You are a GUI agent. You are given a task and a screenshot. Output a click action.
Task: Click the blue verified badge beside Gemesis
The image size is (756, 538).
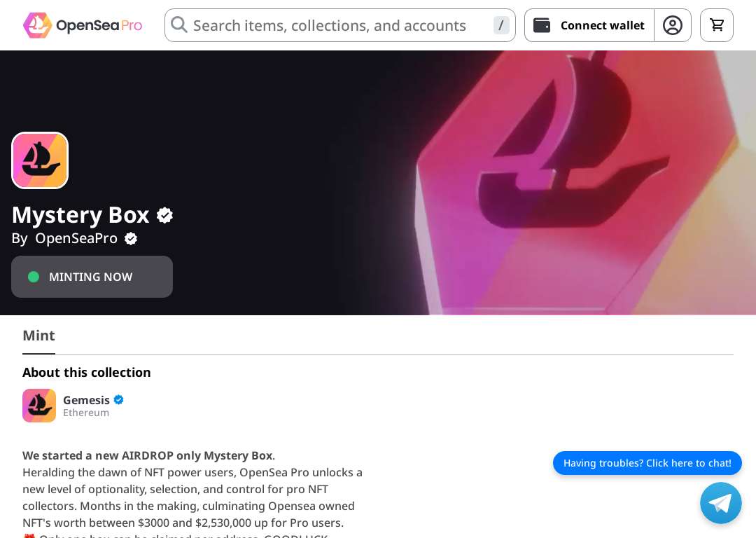(x=118, y=399)
